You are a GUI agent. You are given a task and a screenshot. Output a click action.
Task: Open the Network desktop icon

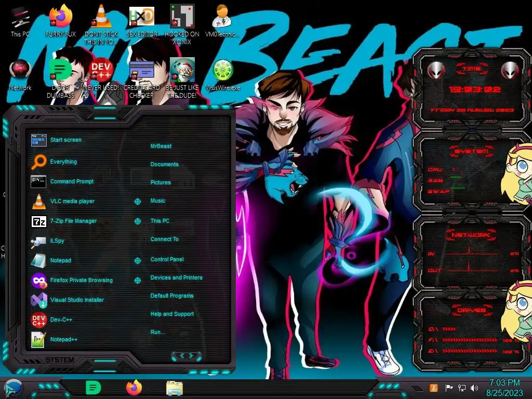click(x=20, y=75)
